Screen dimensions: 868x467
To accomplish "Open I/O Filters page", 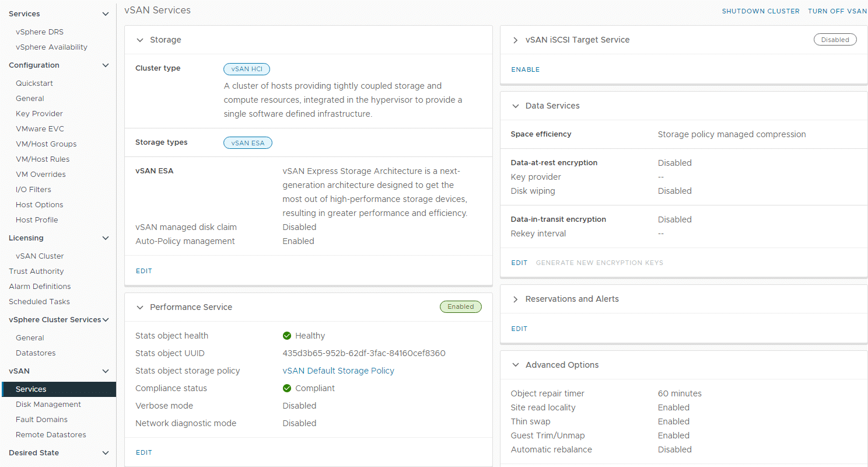I will (x=33, y=190).
